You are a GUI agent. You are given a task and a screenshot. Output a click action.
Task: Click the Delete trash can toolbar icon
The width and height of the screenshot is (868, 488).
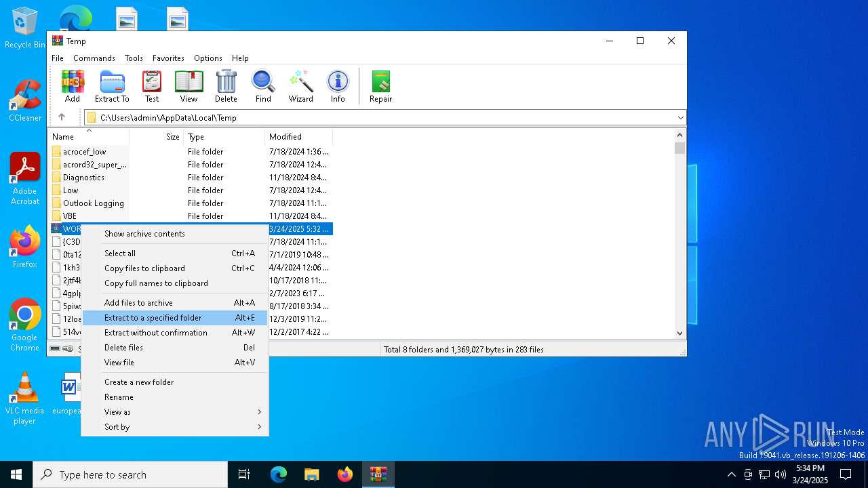point(226,86)
